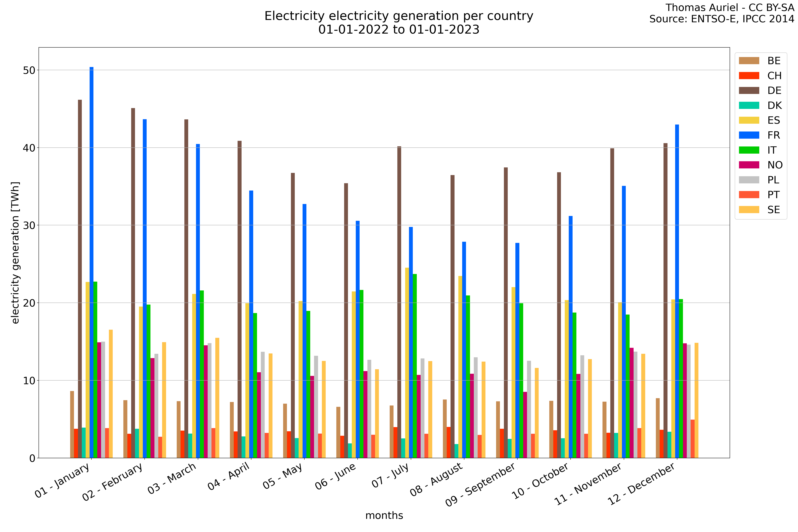The height and width of the screenshot is (532, 798).
Task: Click the IT legend label
Action: (772, 150)
